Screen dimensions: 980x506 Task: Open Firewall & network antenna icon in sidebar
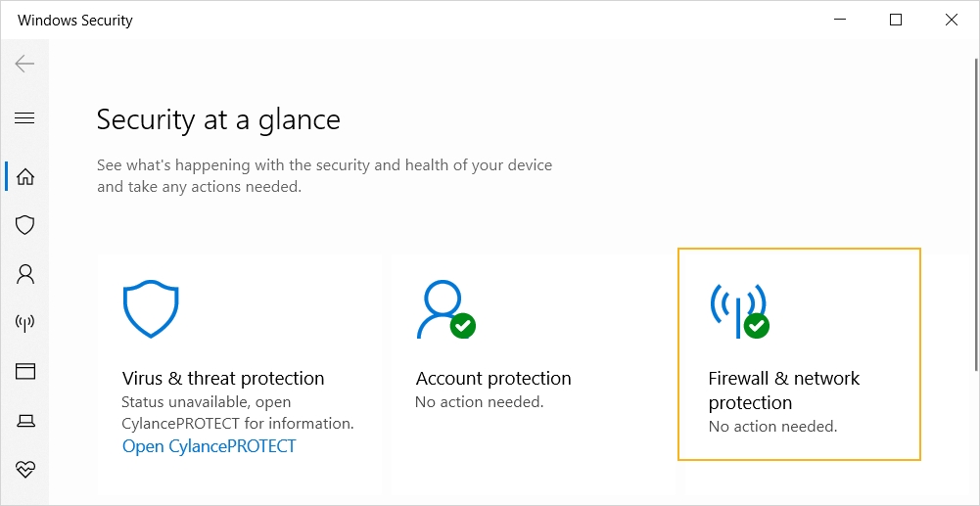tap(25, 323)
